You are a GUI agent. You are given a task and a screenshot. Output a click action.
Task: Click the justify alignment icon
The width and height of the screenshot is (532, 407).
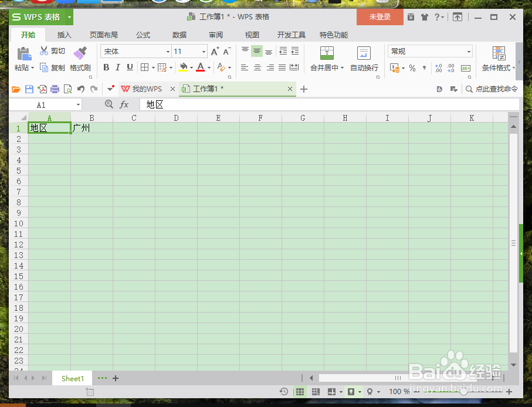pyautogui.click(x=282, y=67)
